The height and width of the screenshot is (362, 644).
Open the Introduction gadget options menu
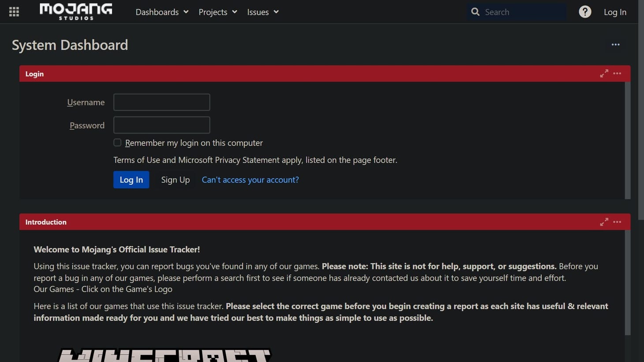click(617, 222)
